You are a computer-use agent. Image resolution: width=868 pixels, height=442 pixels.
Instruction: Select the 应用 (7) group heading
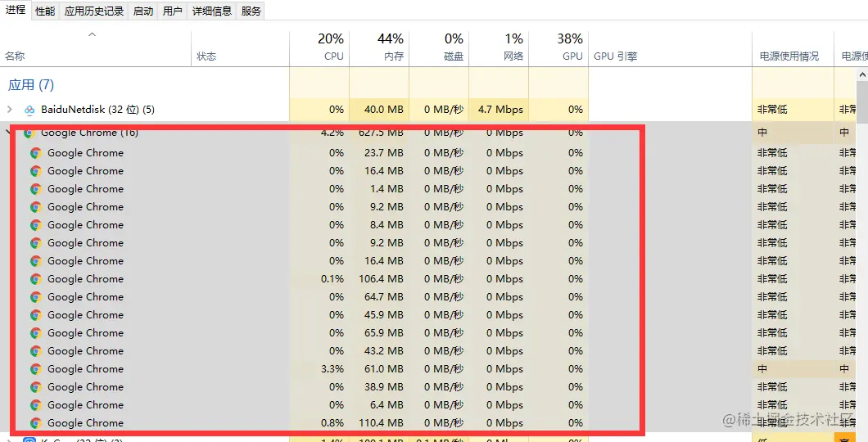[31, 84]
